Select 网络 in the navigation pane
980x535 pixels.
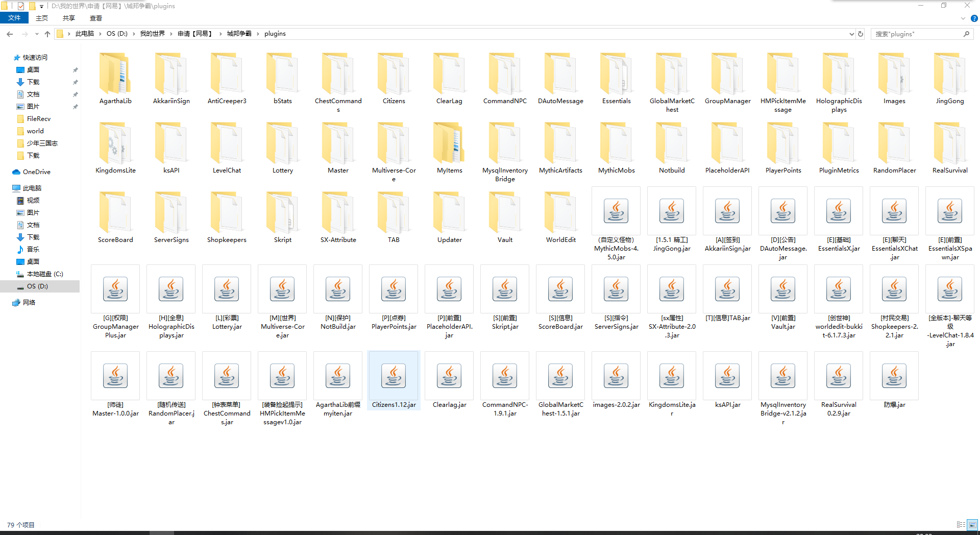tap(29, 303)
